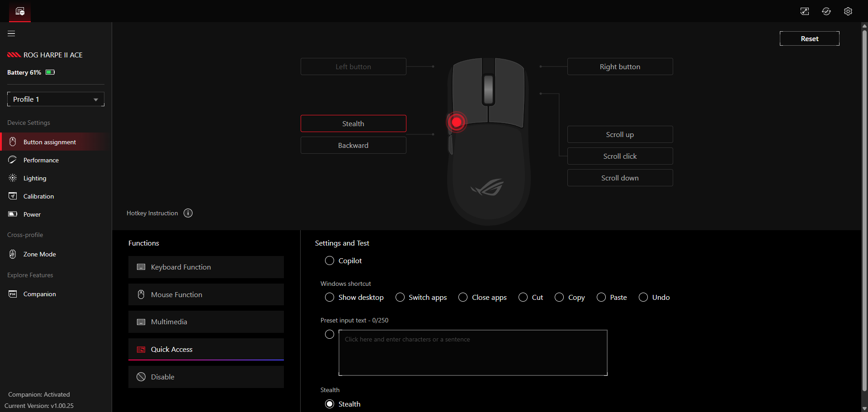This screenshot has height=412, width=868.
Task: Click the ROG logo beside device name
Action: click(x=14, y=55)
